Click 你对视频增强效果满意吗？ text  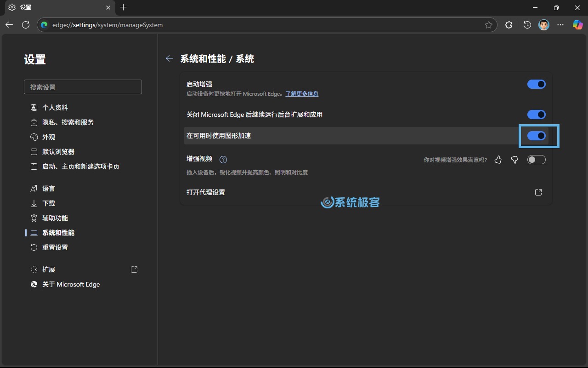click(x=455, y=160)
